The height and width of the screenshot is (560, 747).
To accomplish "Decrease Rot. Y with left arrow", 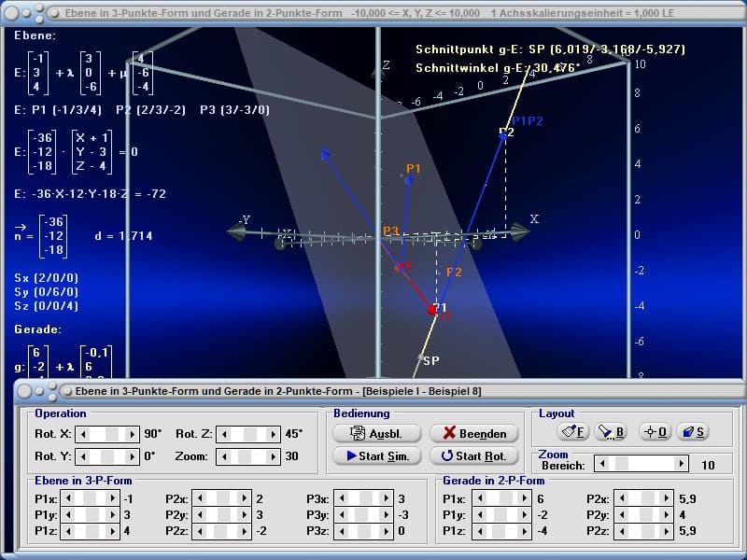I will click(x=83, y=456).
